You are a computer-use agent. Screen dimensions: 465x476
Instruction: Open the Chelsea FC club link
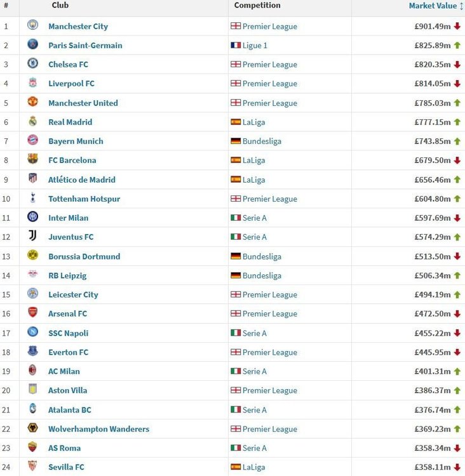coord(69,64)
